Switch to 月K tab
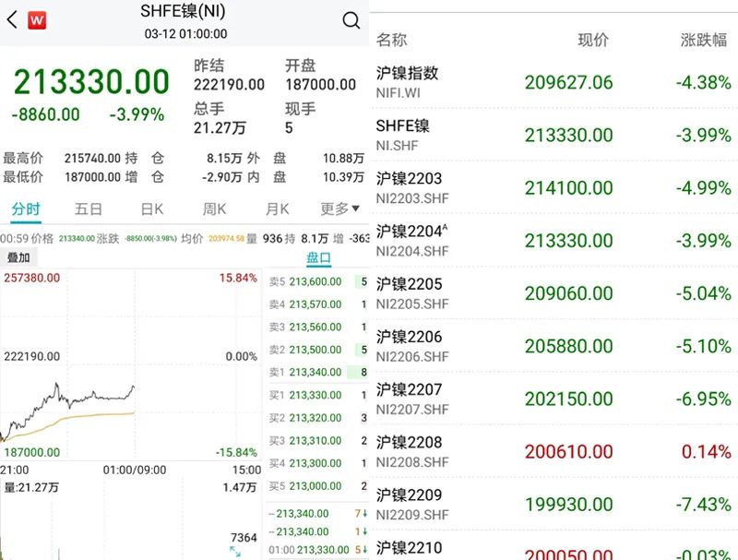 [x=278, y=209]
